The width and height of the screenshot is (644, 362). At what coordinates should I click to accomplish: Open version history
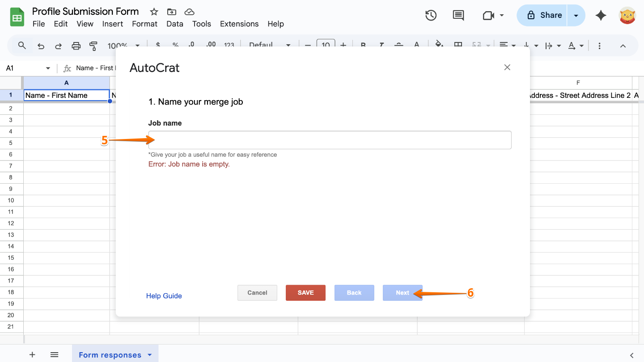click(x=431, y=15)
